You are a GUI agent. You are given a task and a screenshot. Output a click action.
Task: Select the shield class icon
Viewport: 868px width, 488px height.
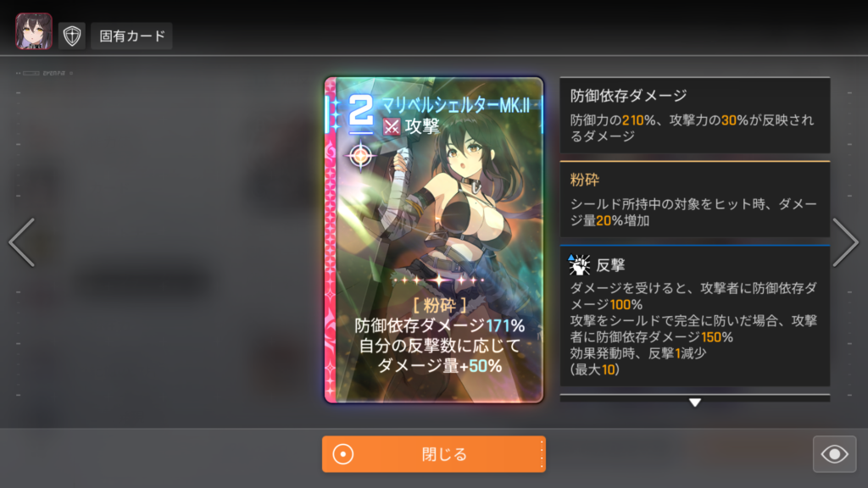[72, 36]
